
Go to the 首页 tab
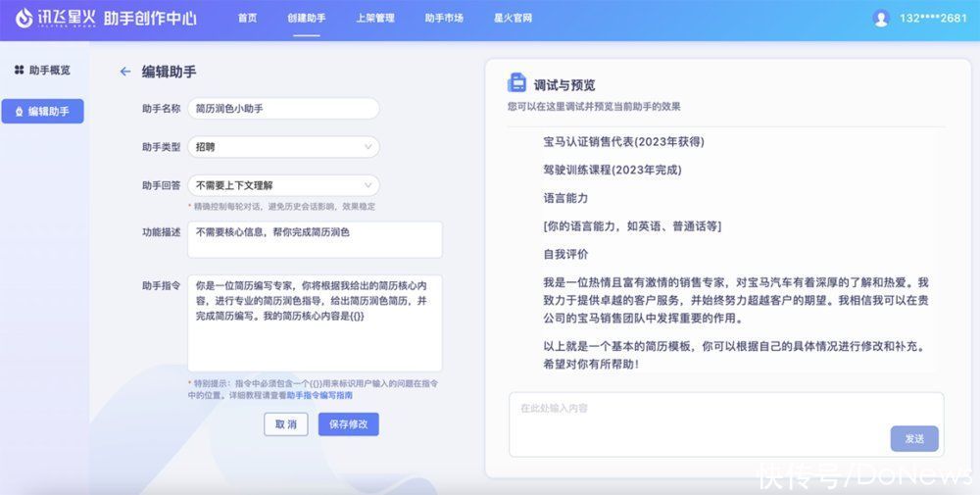(x=247, y=18)
